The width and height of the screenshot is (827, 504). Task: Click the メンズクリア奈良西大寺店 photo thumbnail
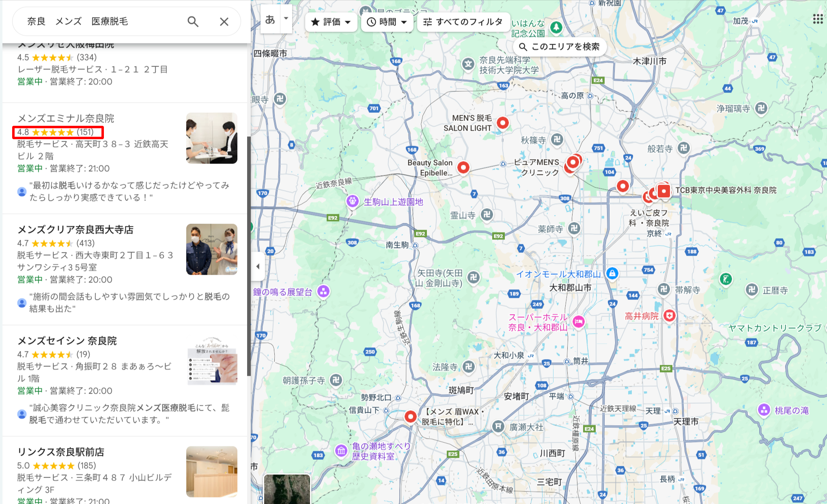coord(211,249)
